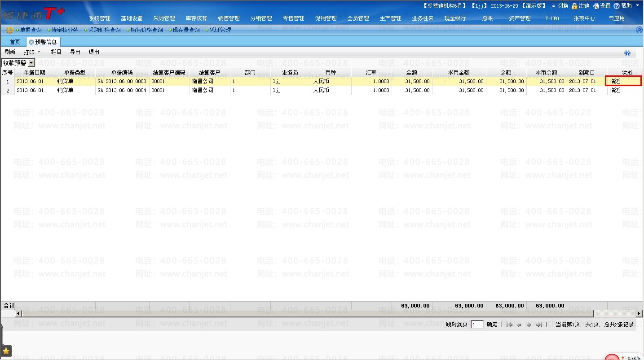The image size is (644, 360).
Task: Expand the header dropdown arrow beside 帮助
Action: tap(637, 6)
